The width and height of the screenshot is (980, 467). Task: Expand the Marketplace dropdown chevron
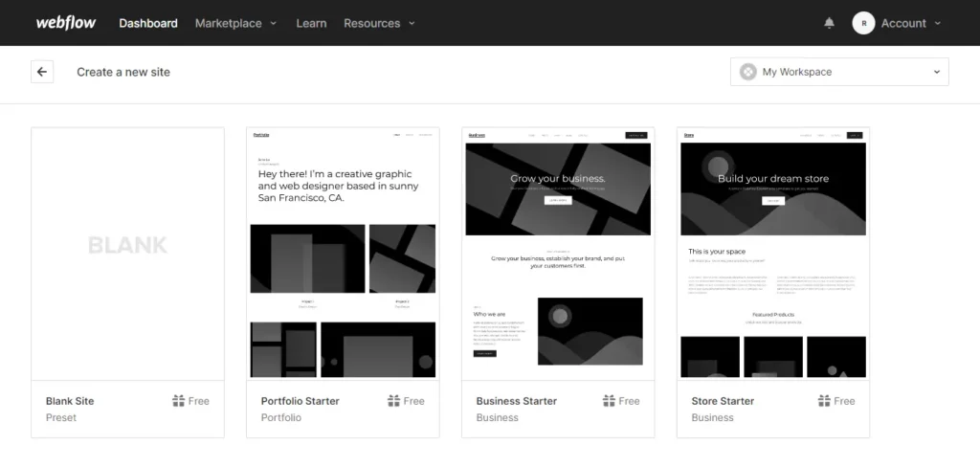tap(273, 23)
